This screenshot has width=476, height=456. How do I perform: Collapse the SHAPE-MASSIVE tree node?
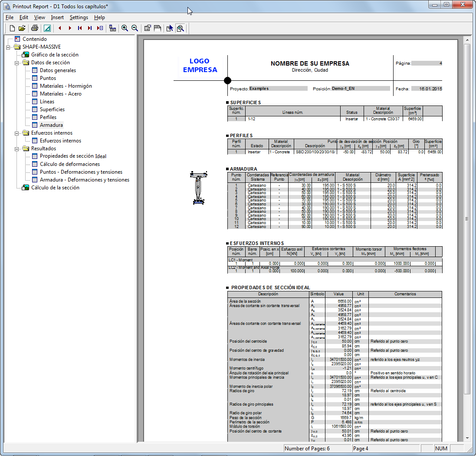8,47
